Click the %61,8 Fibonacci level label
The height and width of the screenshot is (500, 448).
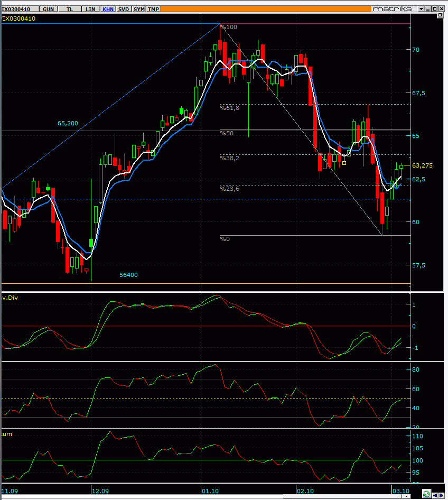(229, 108)
